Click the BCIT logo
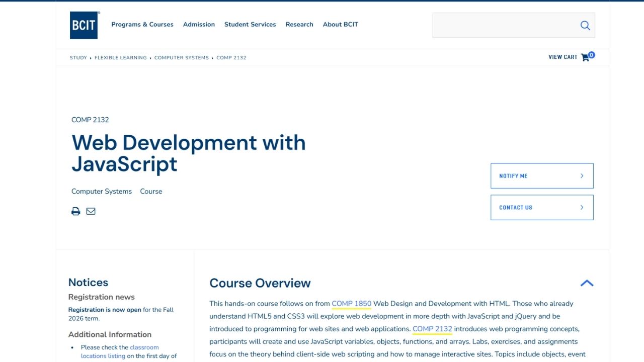The image size is (644, 362). point(84,25)
